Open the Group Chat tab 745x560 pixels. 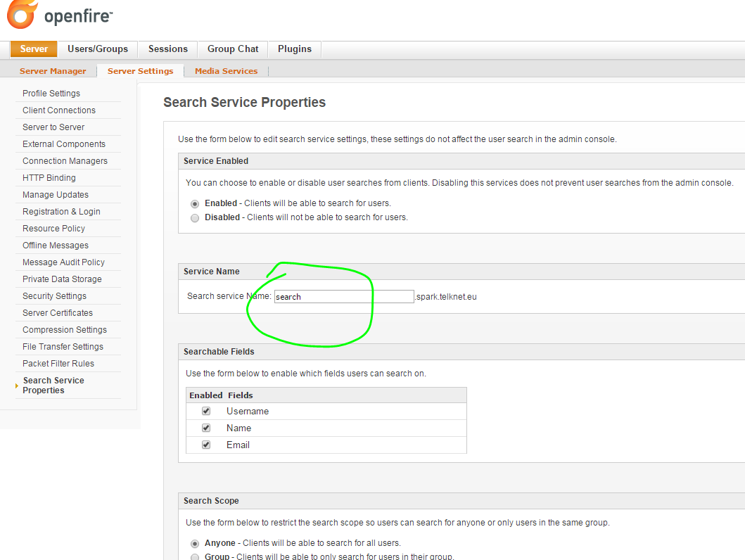(233, 49)
